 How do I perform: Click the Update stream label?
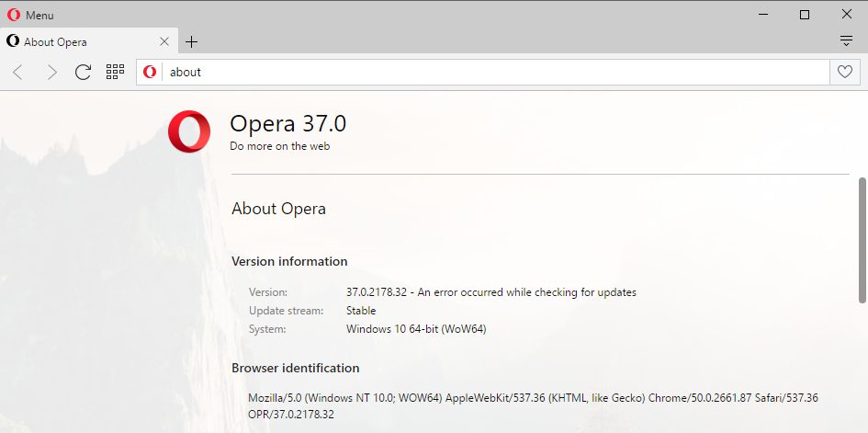coord(287,311)
